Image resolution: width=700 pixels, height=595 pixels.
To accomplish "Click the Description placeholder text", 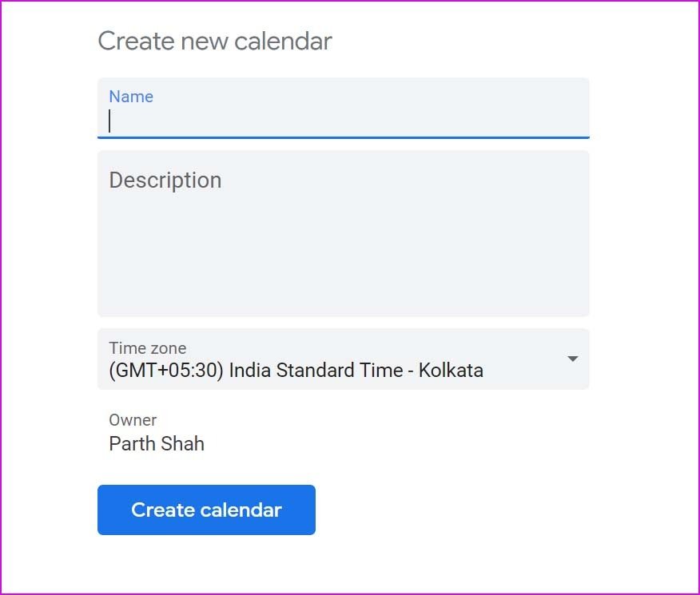I will point(165,180).
